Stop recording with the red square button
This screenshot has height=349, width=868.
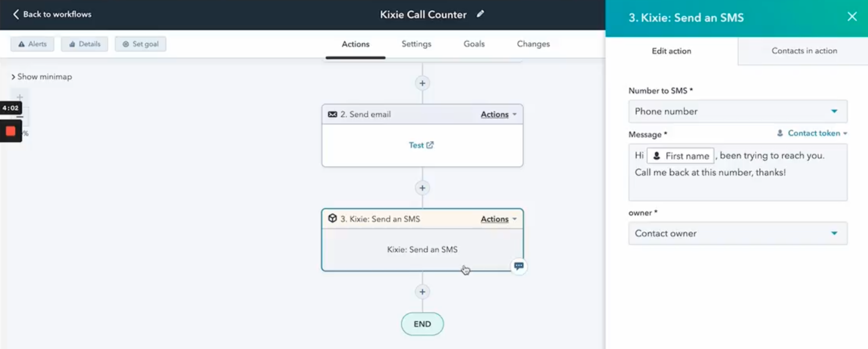coord(10,131)
